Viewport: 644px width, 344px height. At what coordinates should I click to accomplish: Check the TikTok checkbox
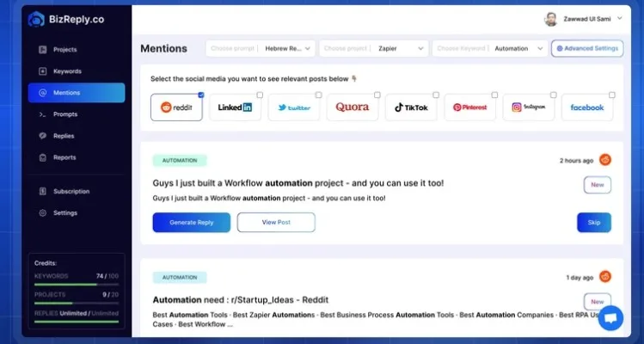click(x=436, y=95)
